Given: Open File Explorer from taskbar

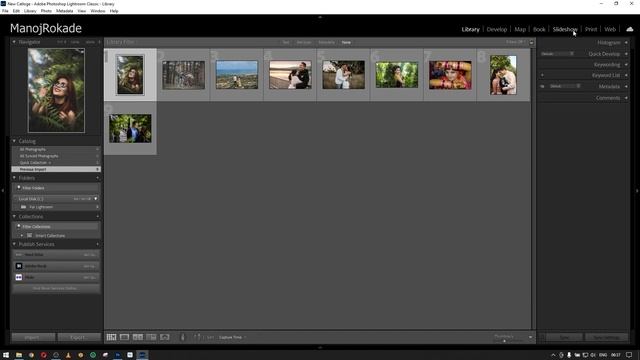Looking at the screenshot, I should pyautogui.click(x=19, y=355).
